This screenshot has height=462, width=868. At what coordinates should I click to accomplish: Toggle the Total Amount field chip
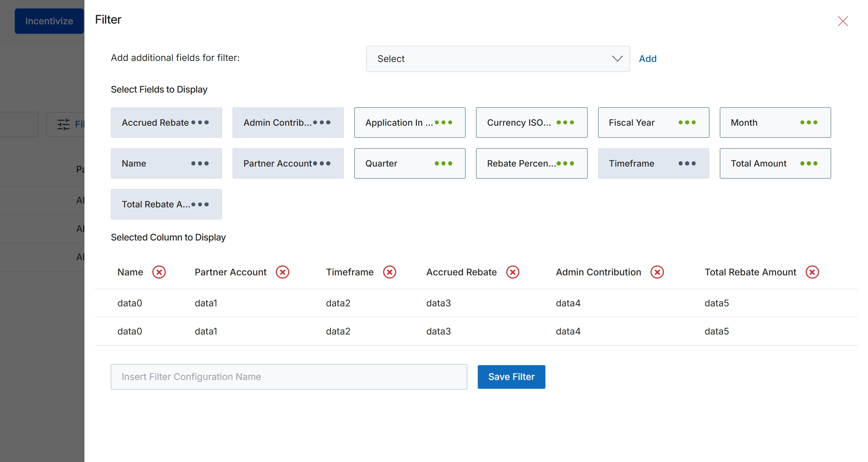775,163
